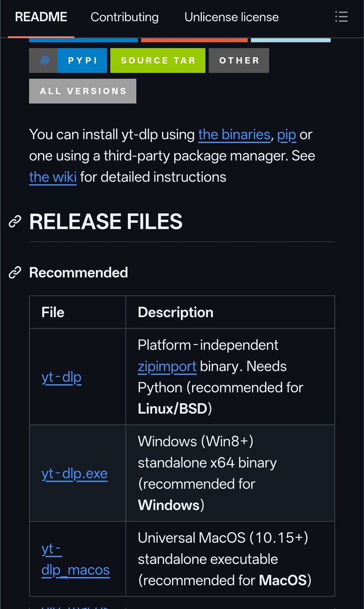Click the "Windows (Win8+)" description text
Image resolution: width=364 pixels, height=609 pixels.
[x=195, y=442]
